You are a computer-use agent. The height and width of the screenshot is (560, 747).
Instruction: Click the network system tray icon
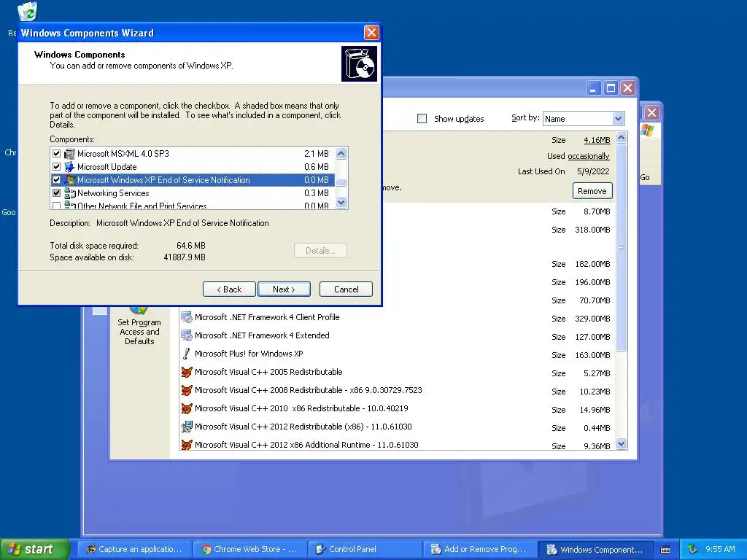[693, 550]
